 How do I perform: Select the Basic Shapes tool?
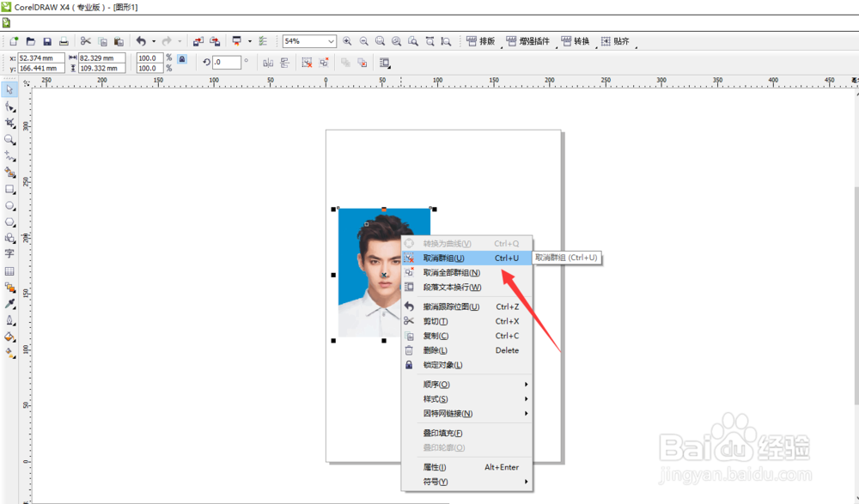click(x=9, y=238)
